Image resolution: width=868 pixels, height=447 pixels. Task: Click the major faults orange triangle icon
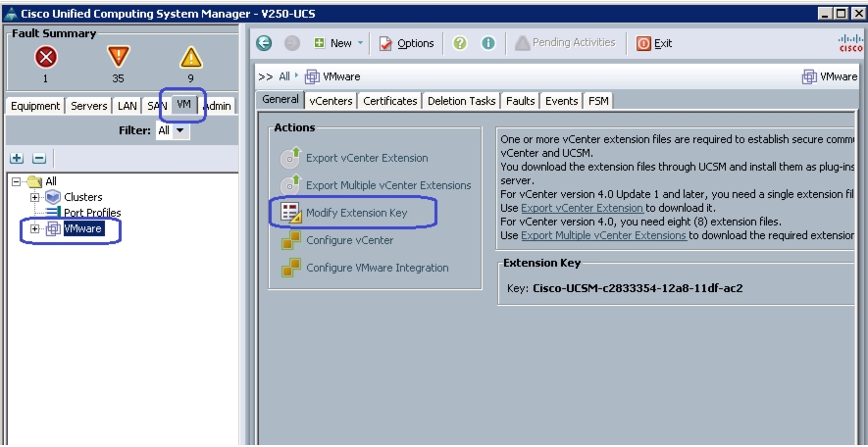coord(118,57)
